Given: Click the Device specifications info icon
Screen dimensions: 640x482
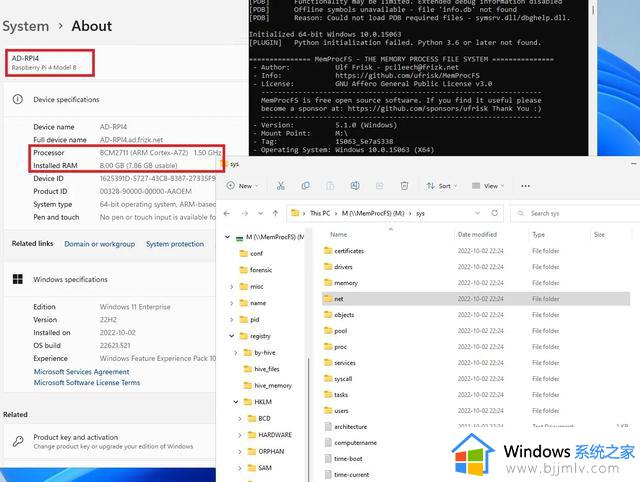Looking at the screenshot, I should point(18,99).
